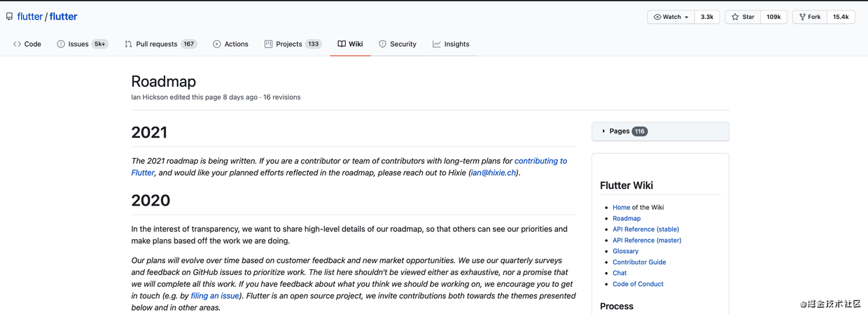Star the flutter repository
The width and height of the screenshot is (868, 314).
click(x=743, y=17)
